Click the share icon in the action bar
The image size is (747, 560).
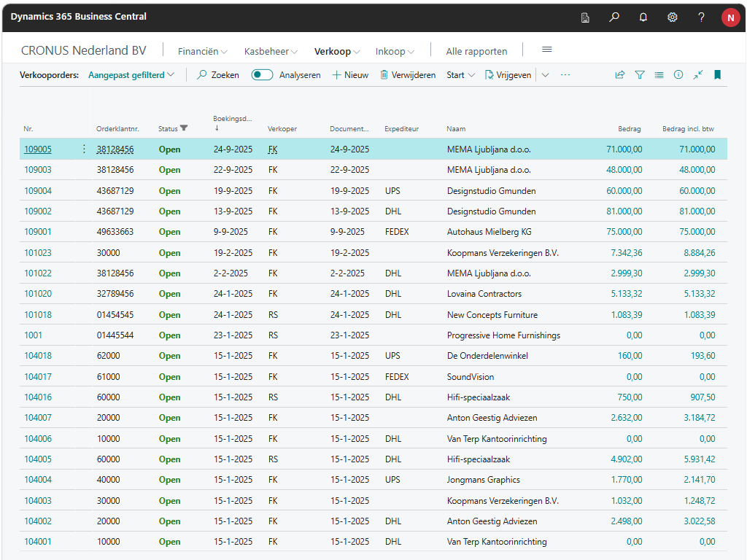(x=620, y=74)
